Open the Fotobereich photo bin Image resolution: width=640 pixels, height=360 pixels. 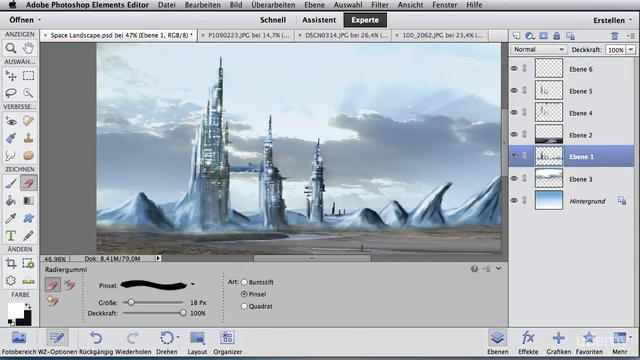pos(19,342)
